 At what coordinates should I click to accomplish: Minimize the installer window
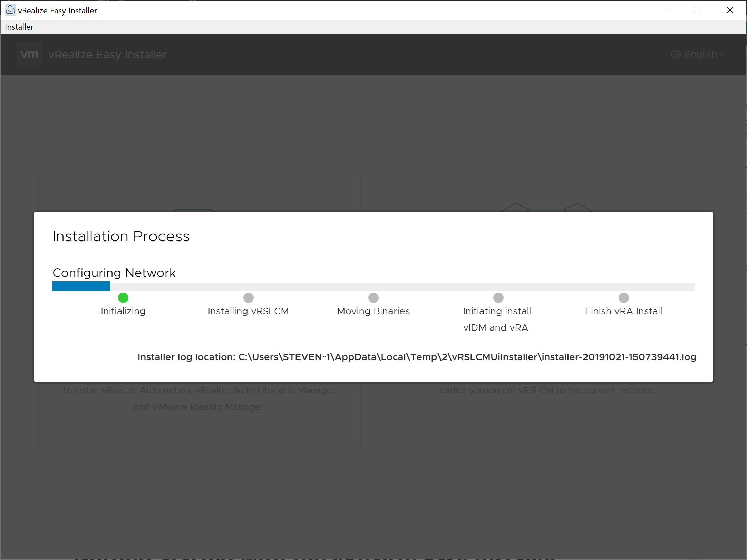[666, 10]
